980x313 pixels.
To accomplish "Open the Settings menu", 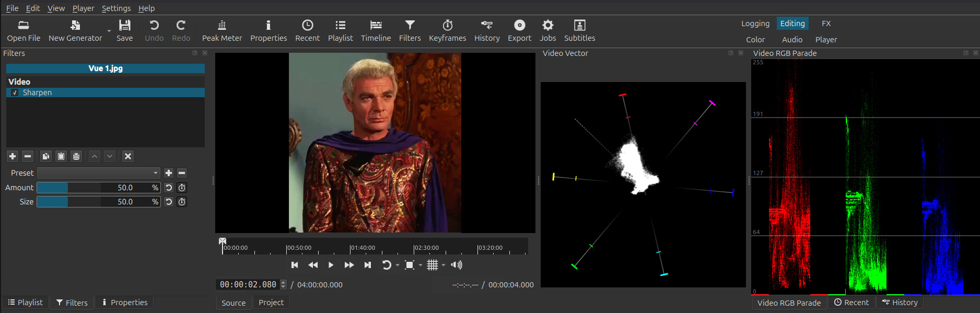I will click(116, 8).
